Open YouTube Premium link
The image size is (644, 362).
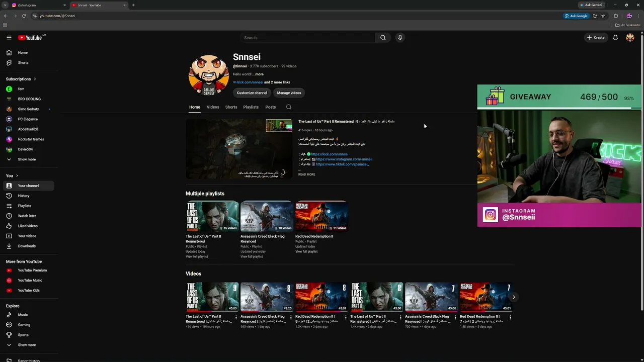click(x=28, y=270)
